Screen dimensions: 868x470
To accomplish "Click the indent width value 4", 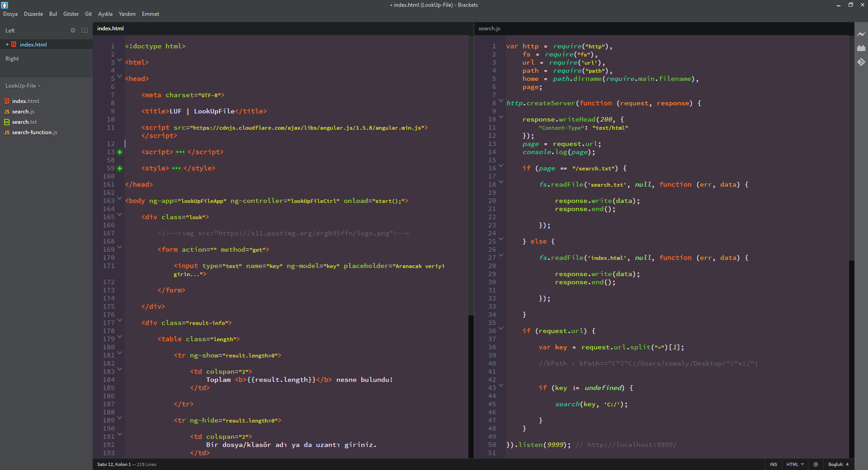I will pyautogui.click(x=847, y=464).
